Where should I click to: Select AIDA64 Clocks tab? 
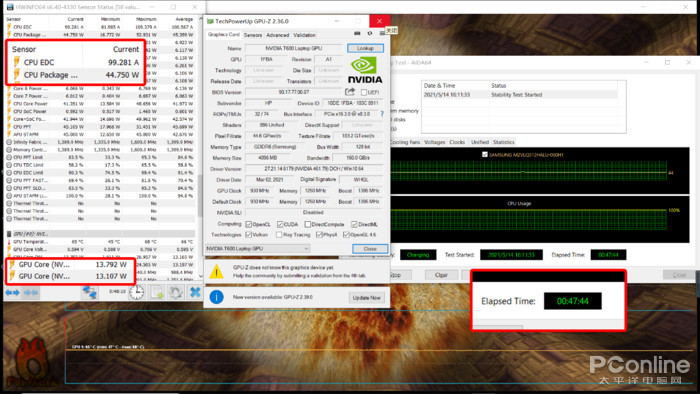457,142
